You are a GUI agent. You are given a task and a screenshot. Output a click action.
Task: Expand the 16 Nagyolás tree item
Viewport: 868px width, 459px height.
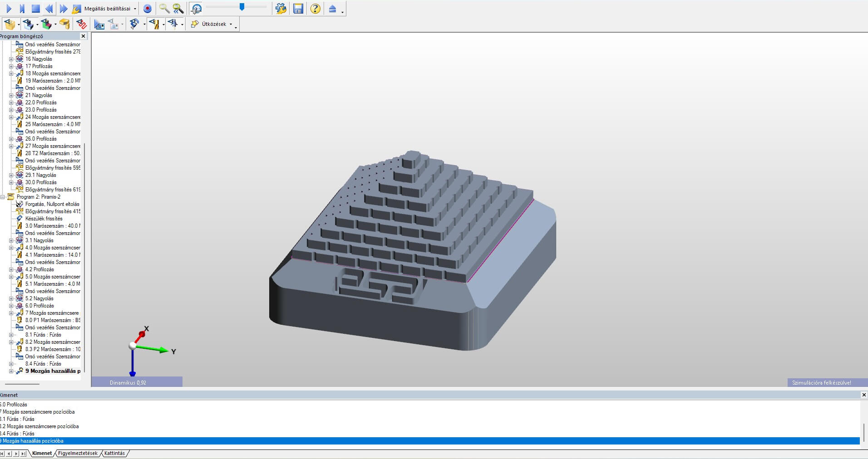pyautogui.click(x=11, y=59)
